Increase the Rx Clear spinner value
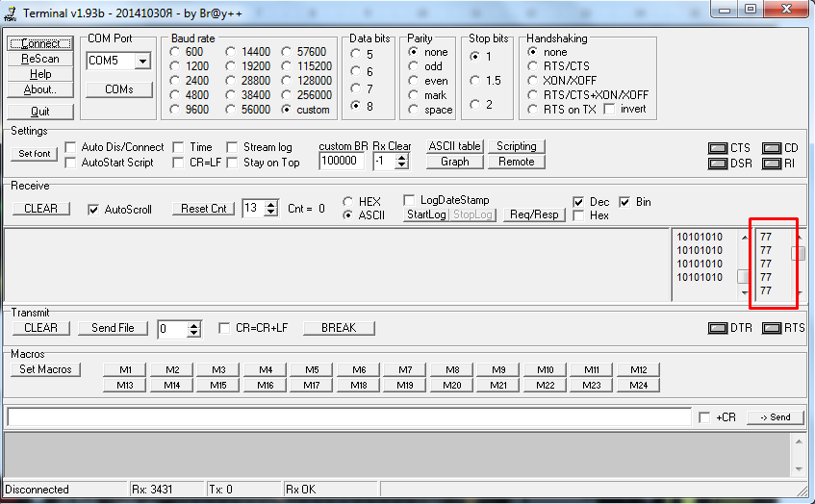Screen dimensions: 815x504 [401, 158]
